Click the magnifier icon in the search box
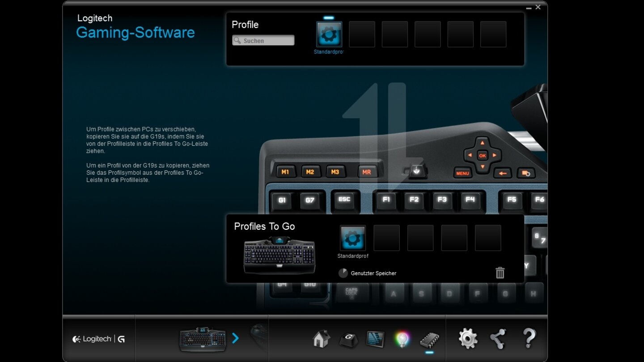The image size is (644, 362). (237, 41)
